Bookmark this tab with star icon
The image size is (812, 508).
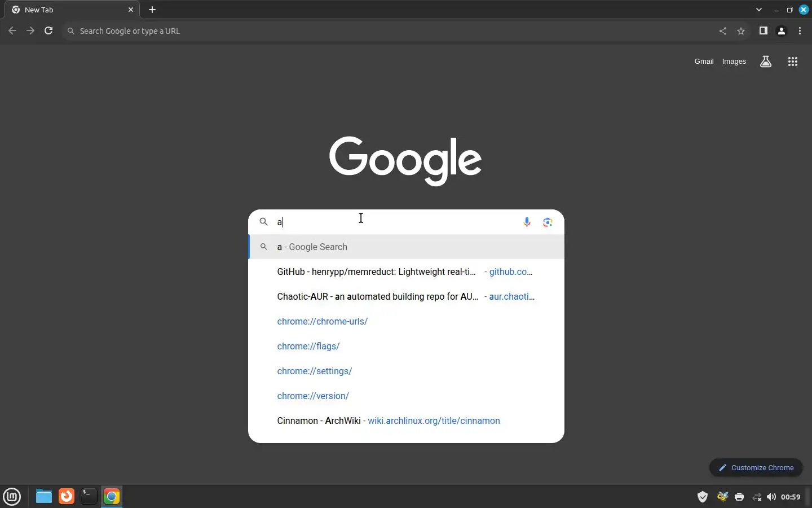pos(741,31)
